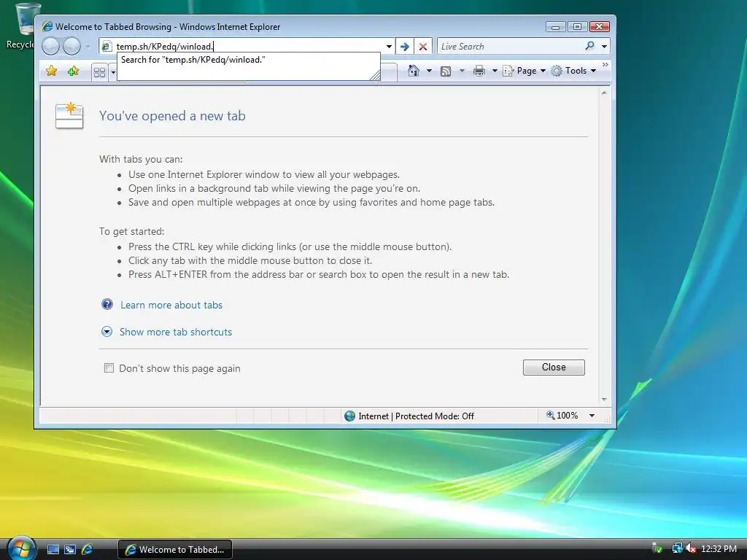The image size is (747, 560).
Task: Click the address bar URL field
Action: click(x=248, y=46)
